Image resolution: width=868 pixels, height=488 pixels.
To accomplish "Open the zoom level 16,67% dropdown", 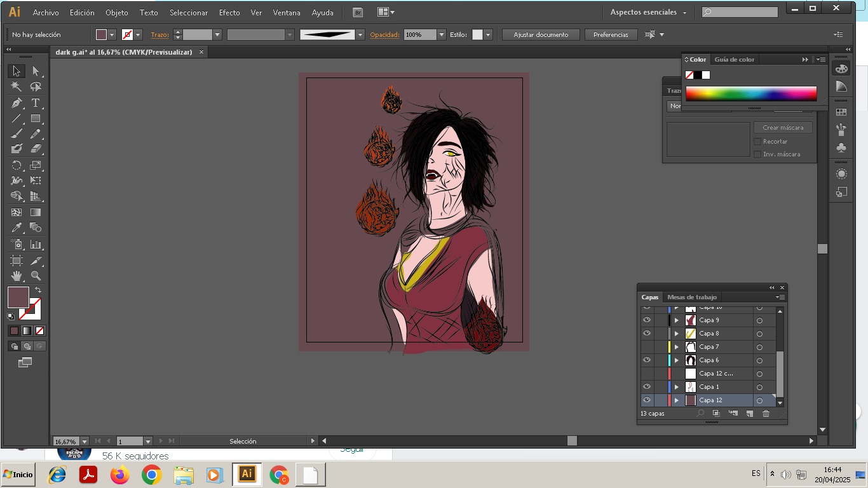I will coord(85,441).
